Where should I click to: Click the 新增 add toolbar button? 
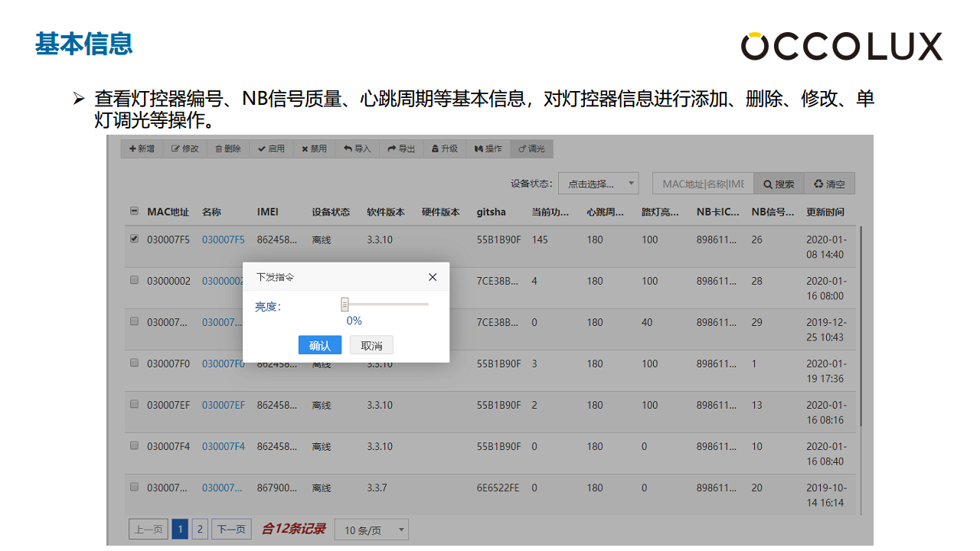point(142,148)
